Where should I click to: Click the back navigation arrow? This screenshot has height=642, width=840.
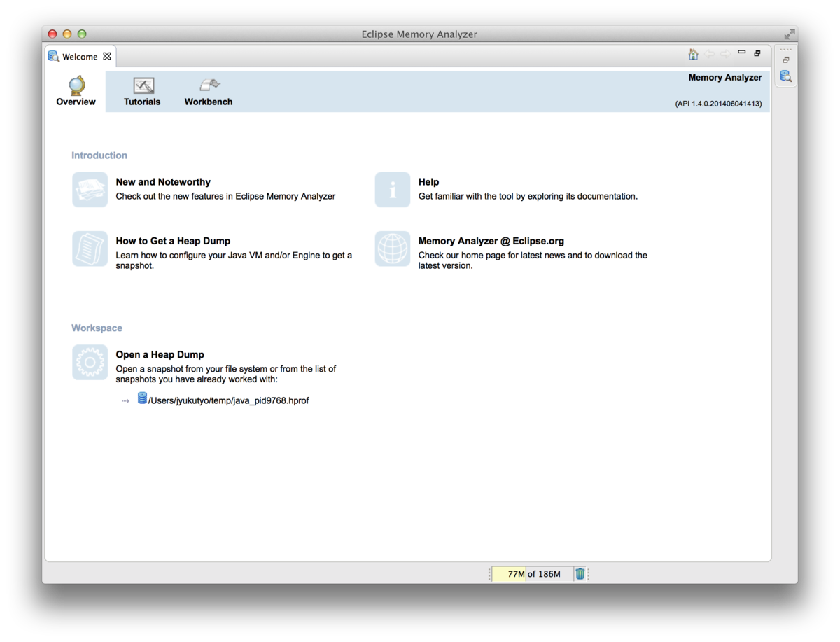coord(710,54)
